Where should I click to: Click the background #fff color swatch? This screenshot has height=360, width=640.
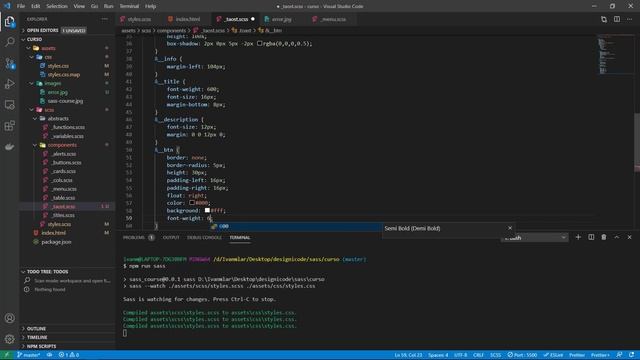pyautogui.click(x=207, y=210)
